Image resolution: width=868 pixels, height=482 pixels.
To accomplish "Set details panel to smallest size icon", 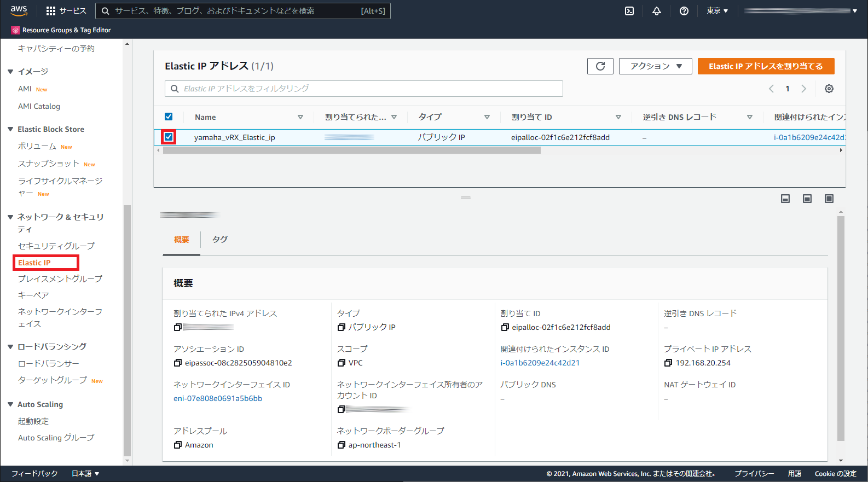I will [x=785, y=199].
